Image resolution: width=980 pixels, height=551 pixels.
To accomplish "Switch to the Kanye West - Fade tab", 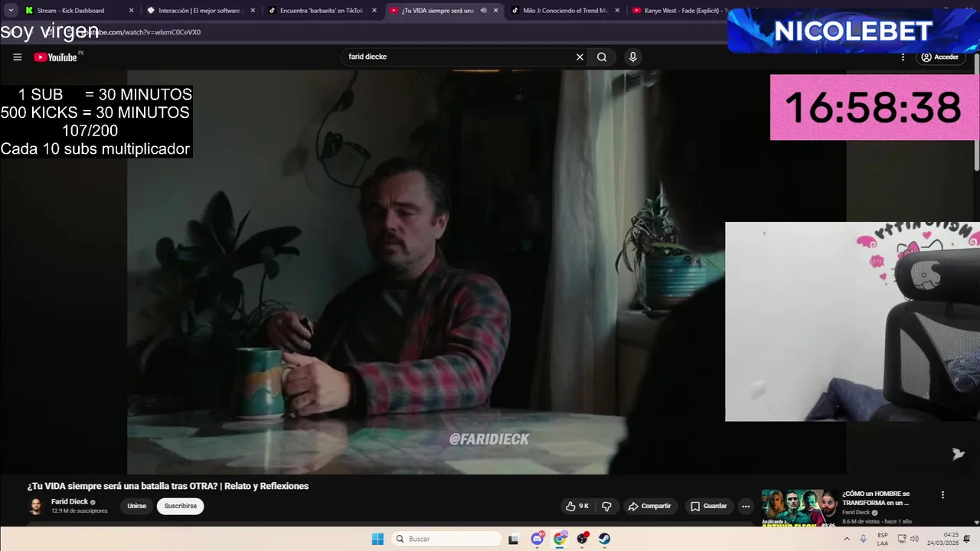I will (x=681, y=11).
